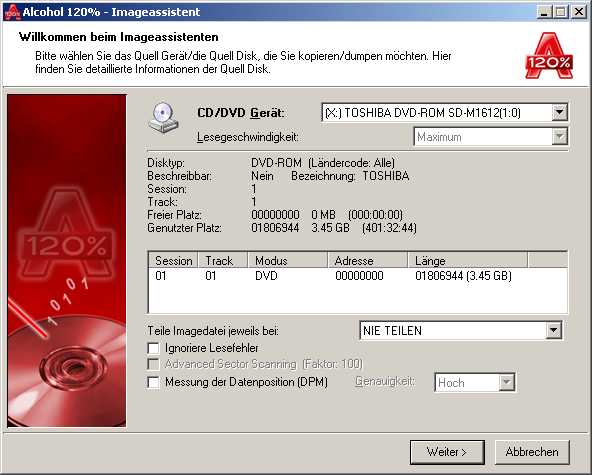
Task: Click the Modus column header
Action: [288, 261]
